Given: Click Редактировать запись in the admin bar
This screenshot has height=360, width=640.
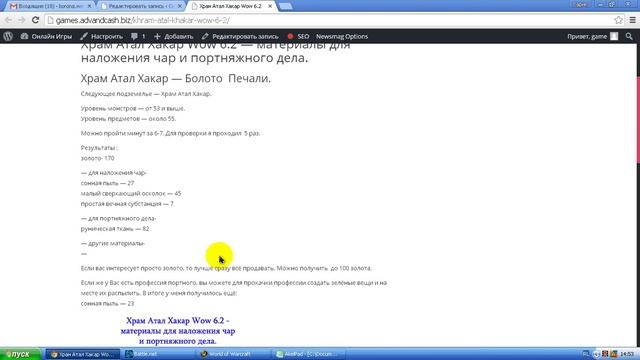Looking at the screenshot, I should [x=240, y=36].
